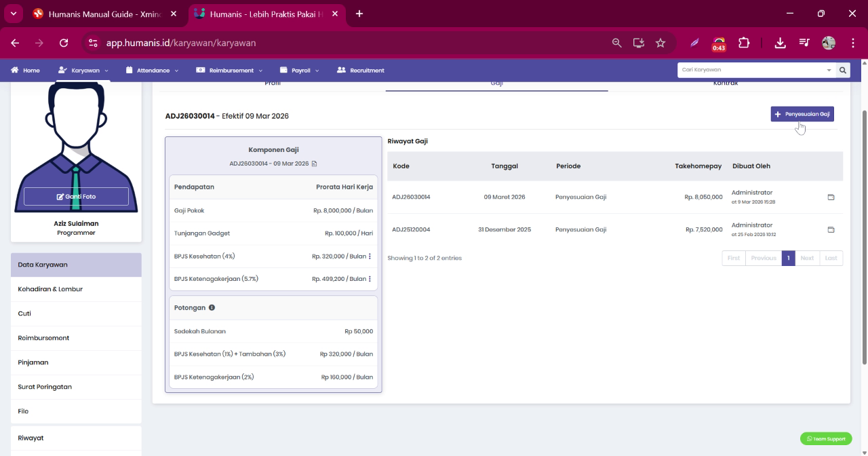Switch to the Humanis Manual Guide browser tab
The image size is (868, 456).
[x=103, y=14]
